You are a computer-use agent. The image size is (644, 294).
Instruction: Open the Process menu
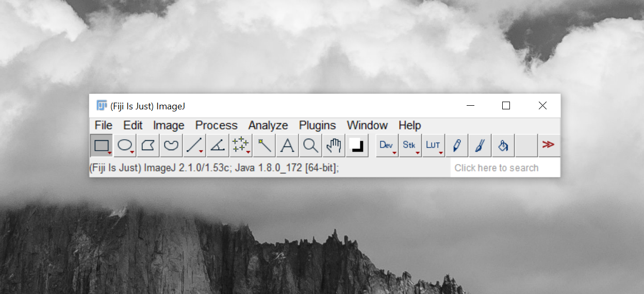point(217,125)
